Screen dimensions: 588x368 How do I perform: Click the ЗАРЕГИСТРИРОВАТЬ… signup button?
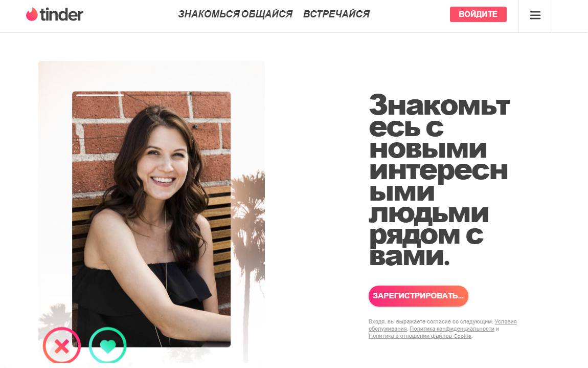418,296
